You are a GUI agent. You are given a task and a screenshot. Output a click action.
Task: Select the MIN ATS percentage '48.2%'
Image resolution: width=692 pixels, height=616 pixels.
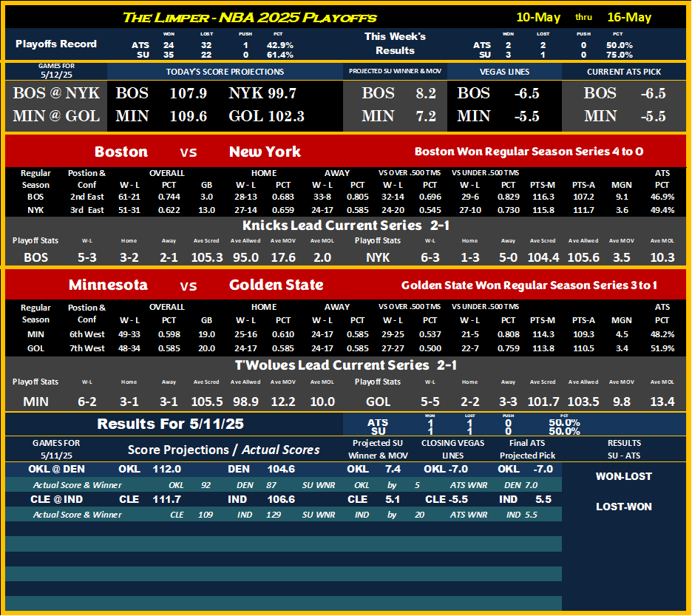coord(662,334)
